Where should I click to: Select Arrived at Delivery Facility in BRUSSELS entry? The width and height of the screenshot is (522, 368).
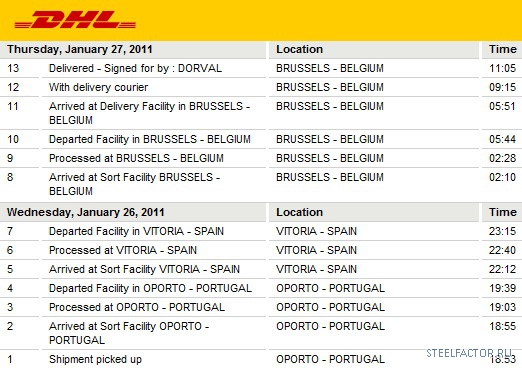(x=149, y=113)
